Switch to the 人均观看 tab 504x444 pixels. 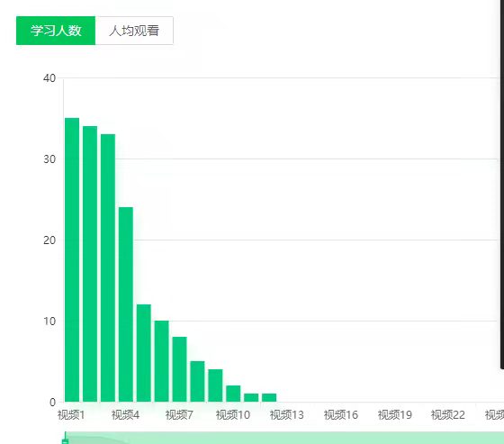(x=134, y=31)
